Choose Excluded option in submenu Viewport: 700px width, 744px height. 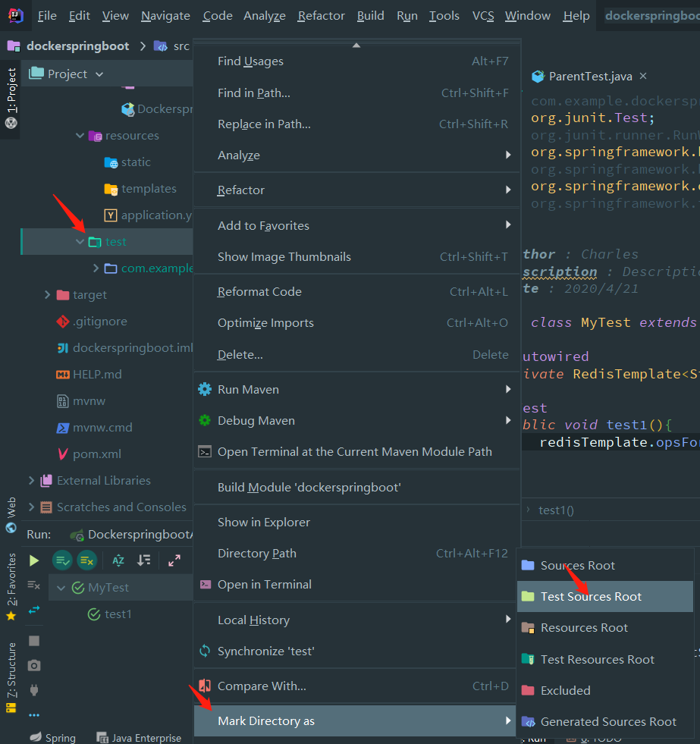[604, 690]
